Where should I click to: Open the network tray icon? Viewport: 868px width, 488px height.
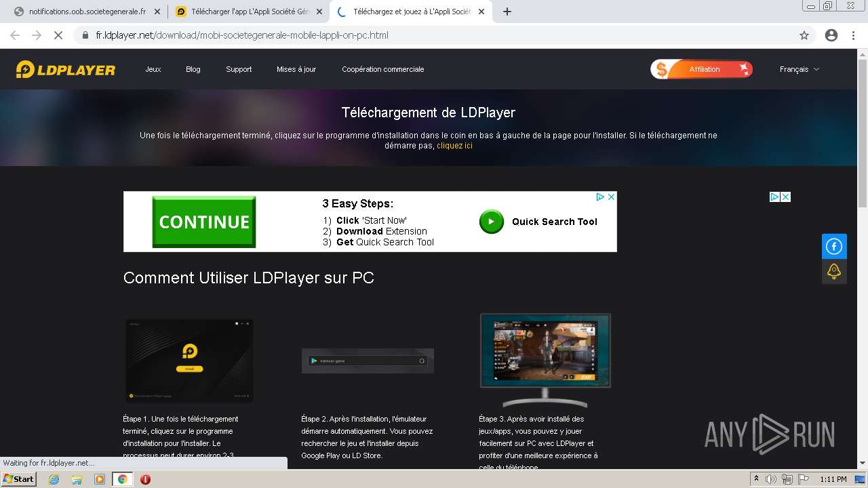[787, 479]
